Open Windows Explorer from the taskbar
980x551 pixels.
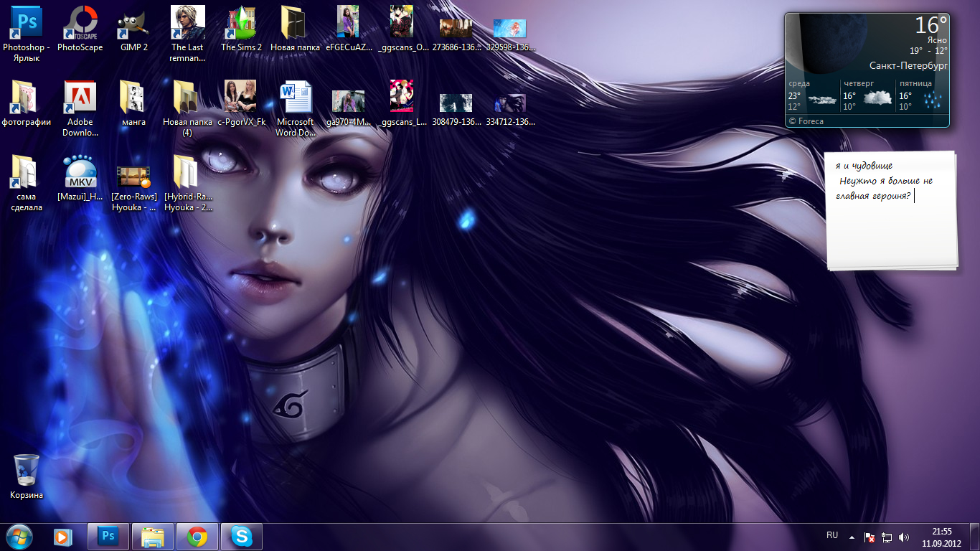click(x=153, y=536)
